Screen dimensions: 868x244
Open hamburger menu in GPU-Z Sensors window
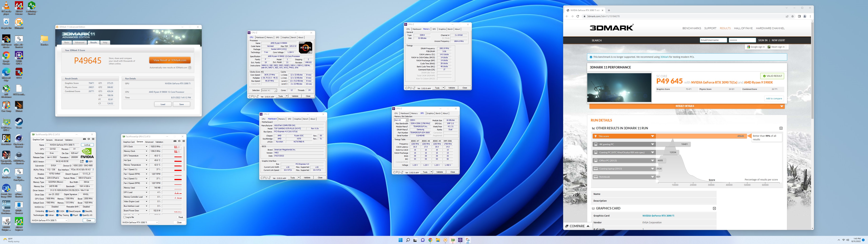tap(183, 141)
